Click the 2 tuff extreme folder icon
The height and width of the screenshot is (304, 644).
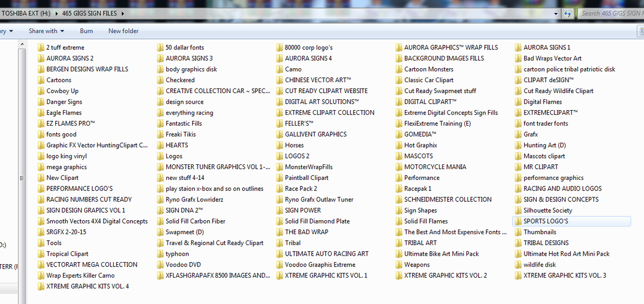41,47
